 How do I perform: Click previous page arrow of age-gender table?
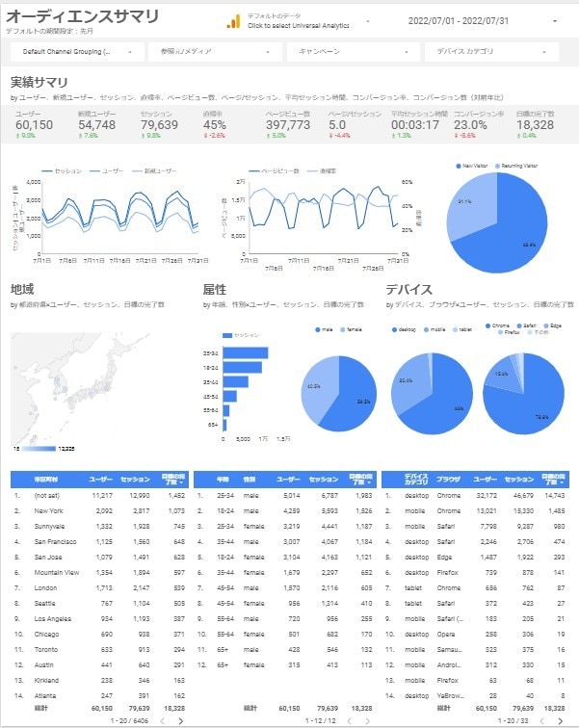tap(349, 721)
